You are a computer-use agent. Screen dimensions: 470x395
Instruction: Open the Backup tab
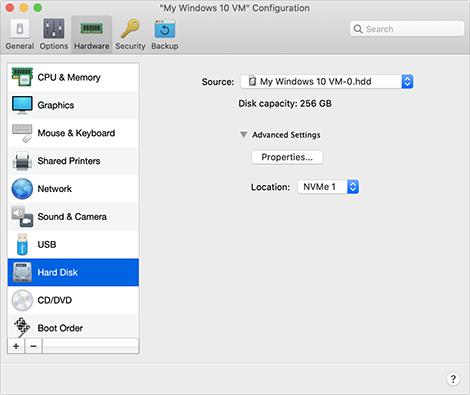[165, 34]
